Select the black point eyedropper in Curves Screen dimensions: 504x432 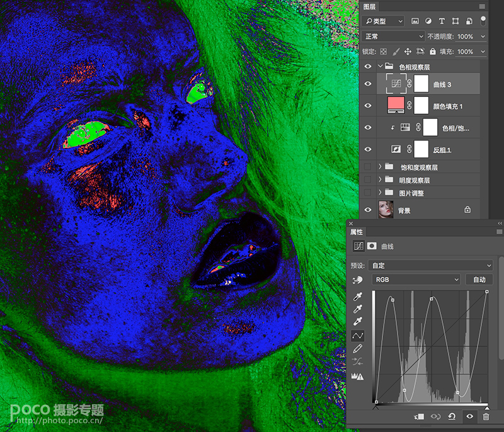click(357, 297)
